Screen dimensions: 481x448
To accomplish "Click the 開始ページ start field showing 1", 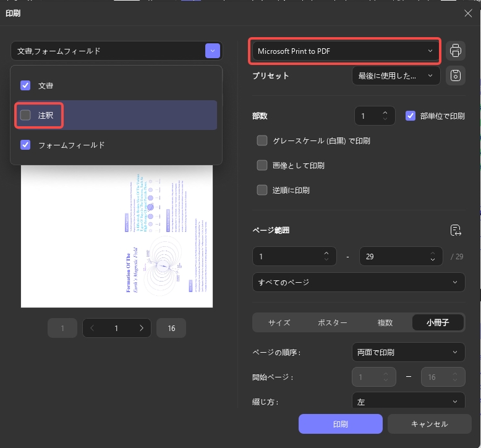I will (374, 377).
